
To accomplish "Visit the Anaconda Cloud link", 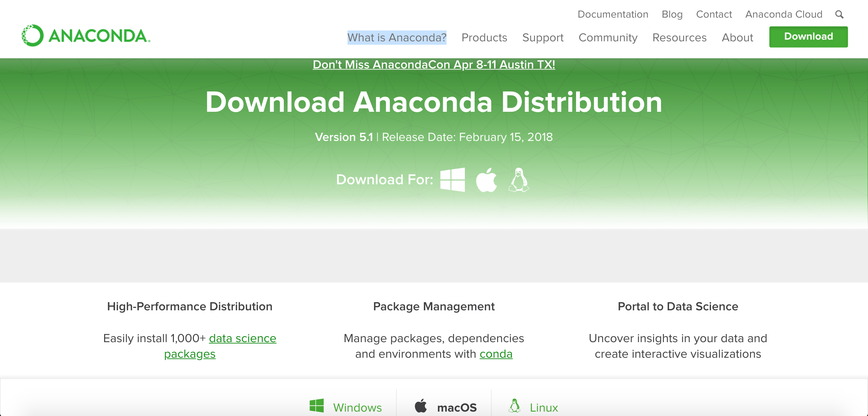I will coord(784,14).
